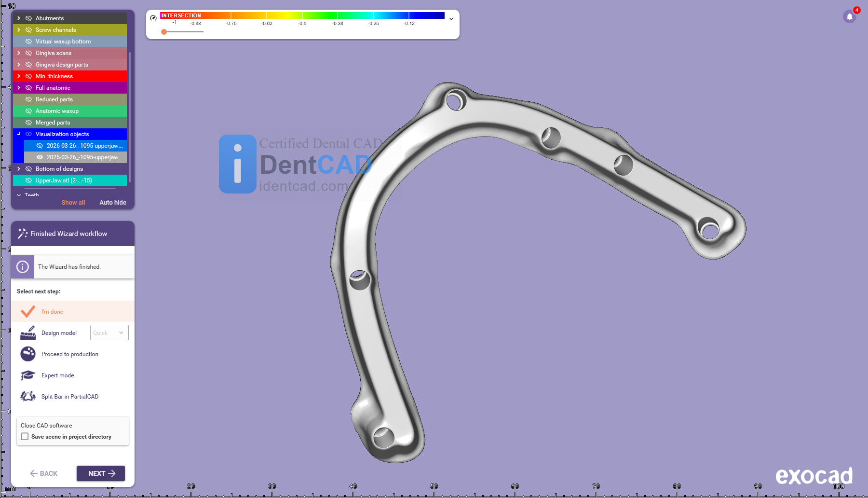The image size is (868, 498).
Task: Click the Split Bar in PartialCAD icon
Action: click(28, 397)
